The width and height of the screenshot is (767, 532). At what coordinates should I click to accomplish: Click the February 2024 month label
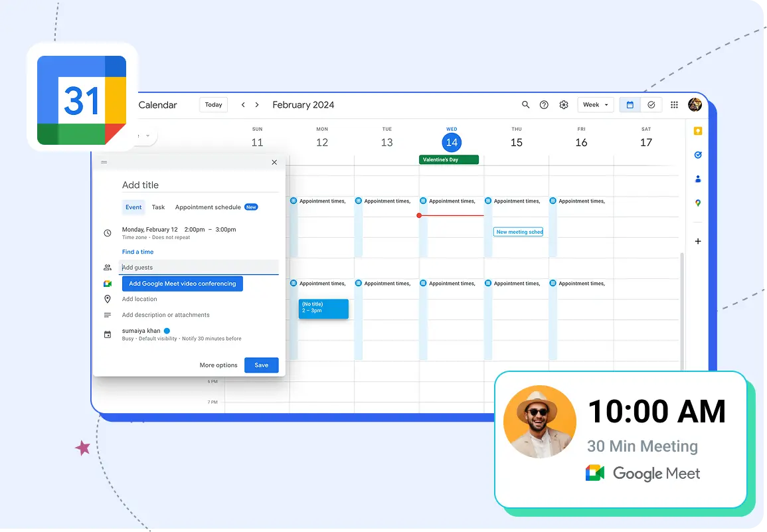coord(303,105)
